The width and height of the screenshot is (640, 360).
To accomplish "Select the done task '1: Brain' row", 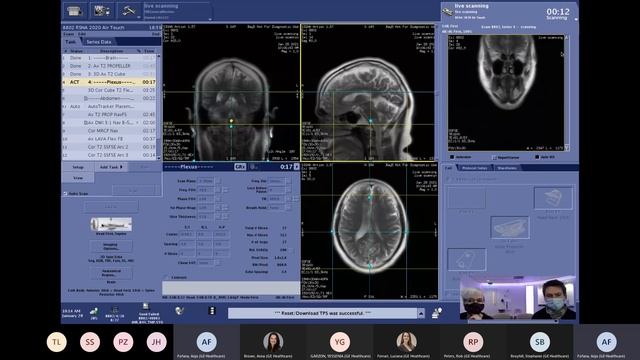I will tap(109, 58).
